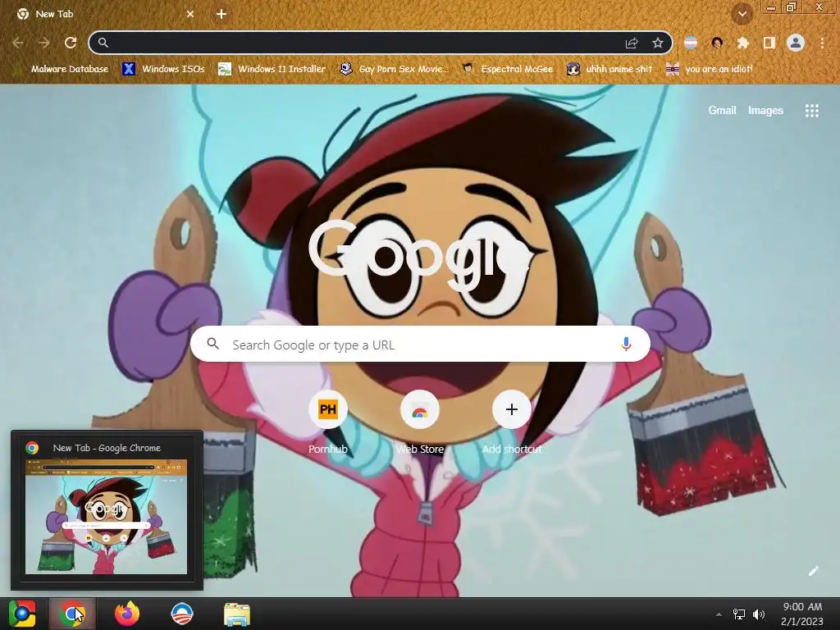Open the network tray icon
This screenshot has height=630, width=840.
(x=739, y=614)
